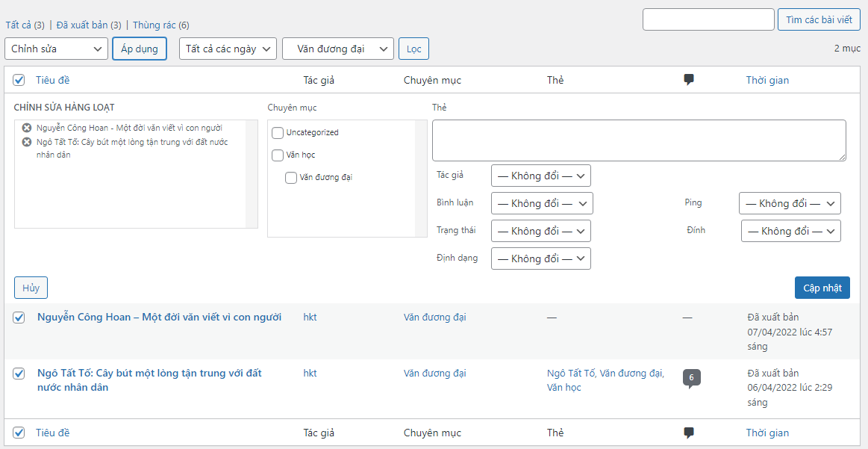Open the 6 comments bubble for Ngô Tất Tố

click(691, 378)
